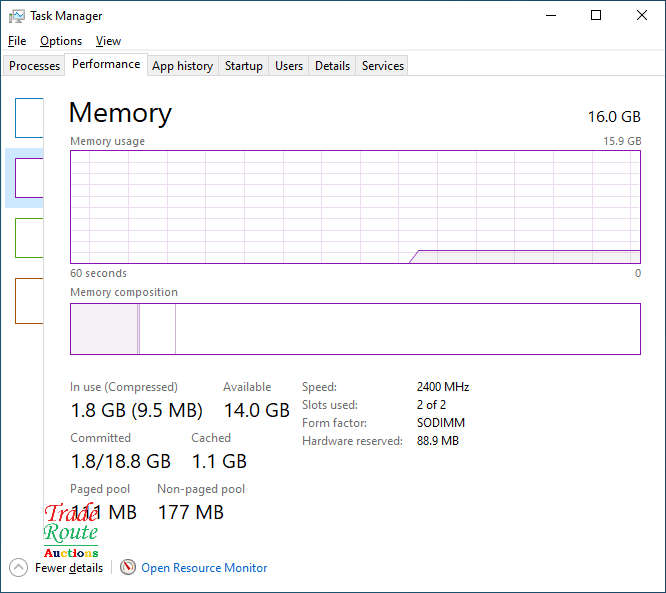
Task: Click the Resource Monitor gauge icon
Action: pos(128,567)
